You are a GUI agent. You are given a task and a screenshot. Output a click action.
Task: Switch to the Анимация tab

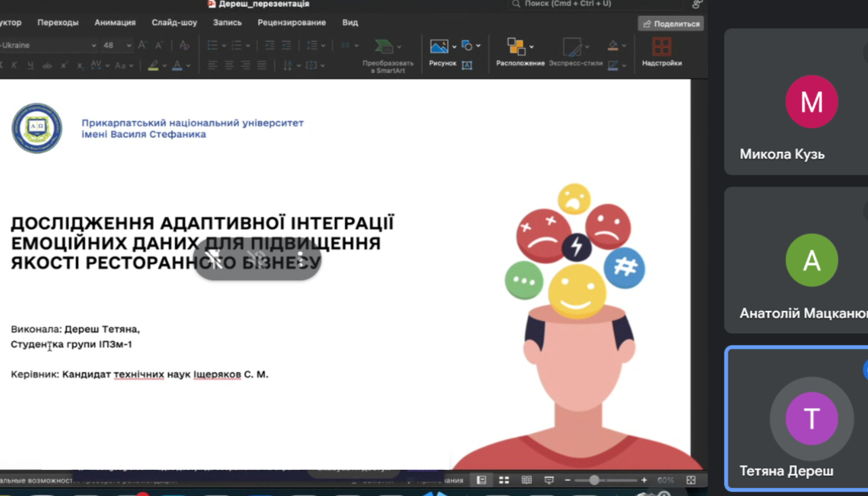[x=115, y=23]
